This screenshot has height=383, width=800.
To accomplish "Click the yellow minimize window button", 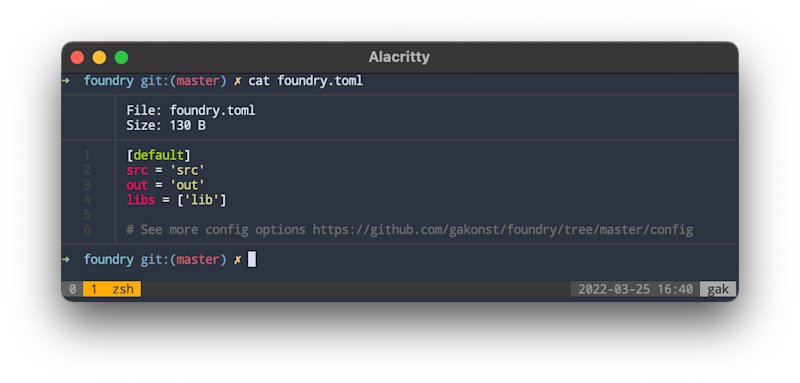I will [x=99, y=57].
